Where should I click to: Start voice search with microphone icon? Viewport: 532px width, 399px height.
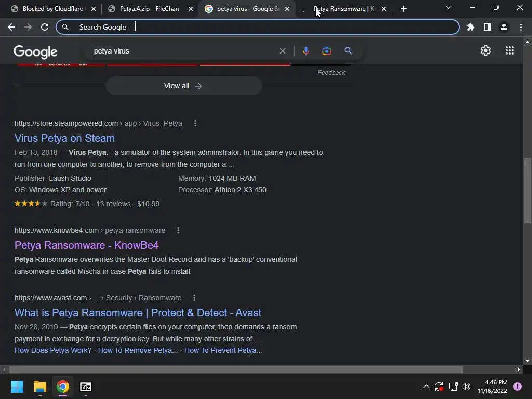click(305, 51)
